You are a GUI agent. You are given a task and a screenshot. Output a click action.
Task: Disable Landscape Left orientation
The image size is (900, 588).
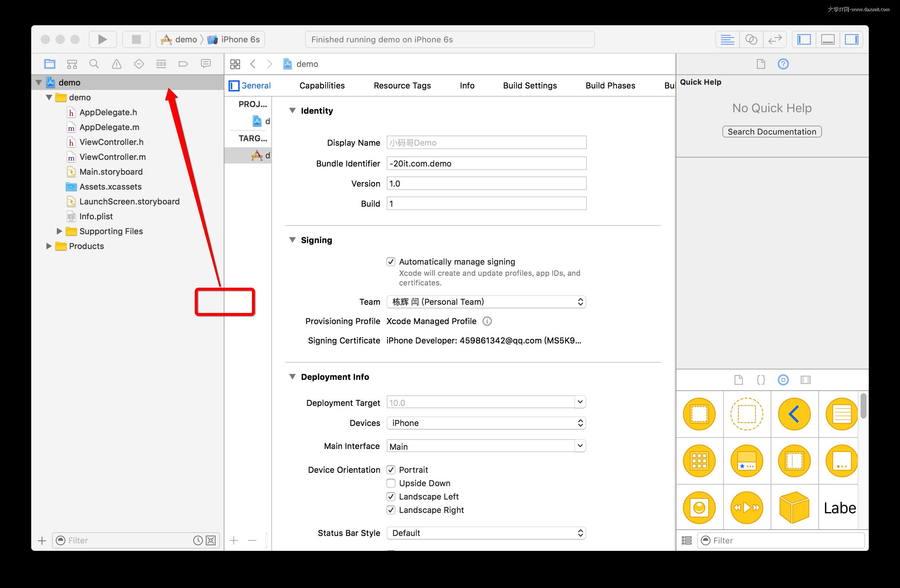tap(391, 497)
